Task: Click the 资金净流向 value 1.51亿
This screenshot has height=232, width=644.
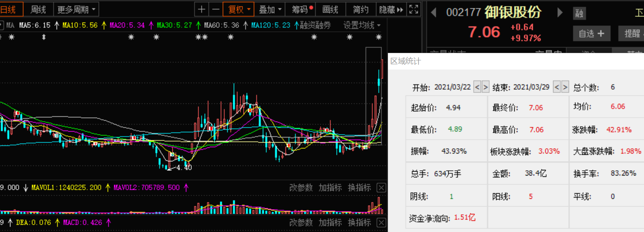Action: point(465,218)
